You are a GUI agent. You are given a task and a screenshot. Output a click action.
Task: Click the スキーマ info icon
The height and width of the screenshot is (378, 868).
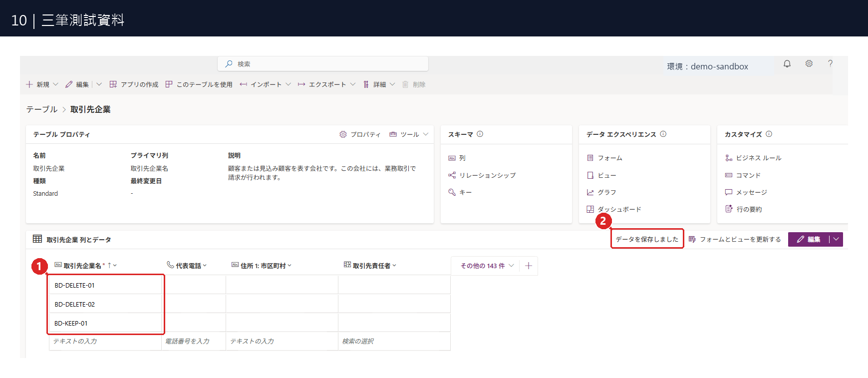coord(480,134)
